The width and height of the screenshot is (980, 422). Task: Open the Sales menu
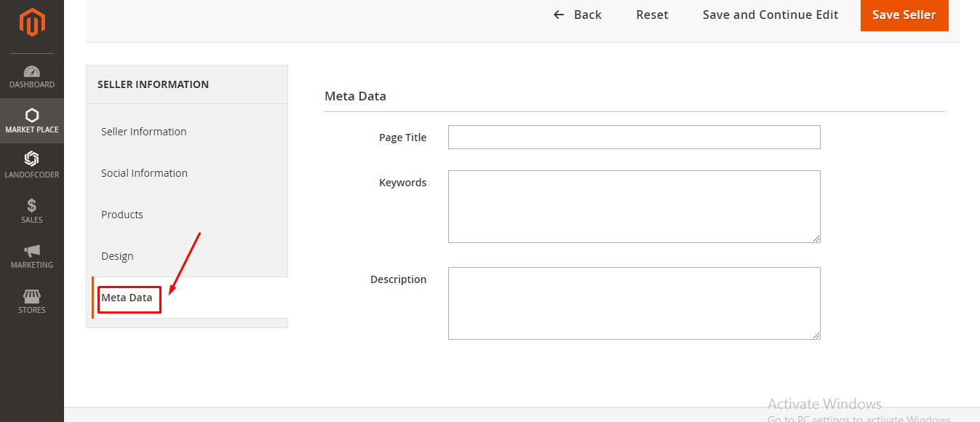(x=32, y=211)
